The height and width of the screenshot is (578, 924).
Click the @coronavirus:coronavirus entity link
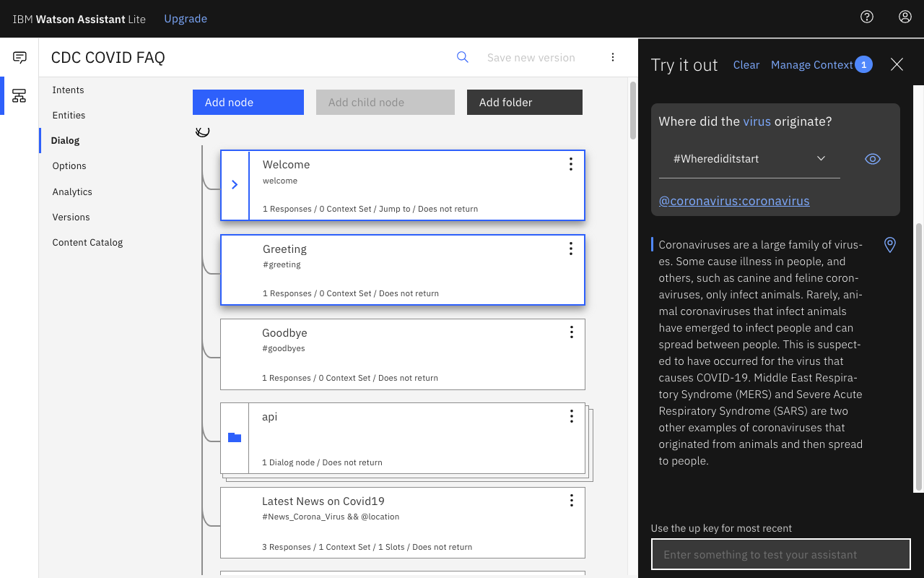pos(734,201)
